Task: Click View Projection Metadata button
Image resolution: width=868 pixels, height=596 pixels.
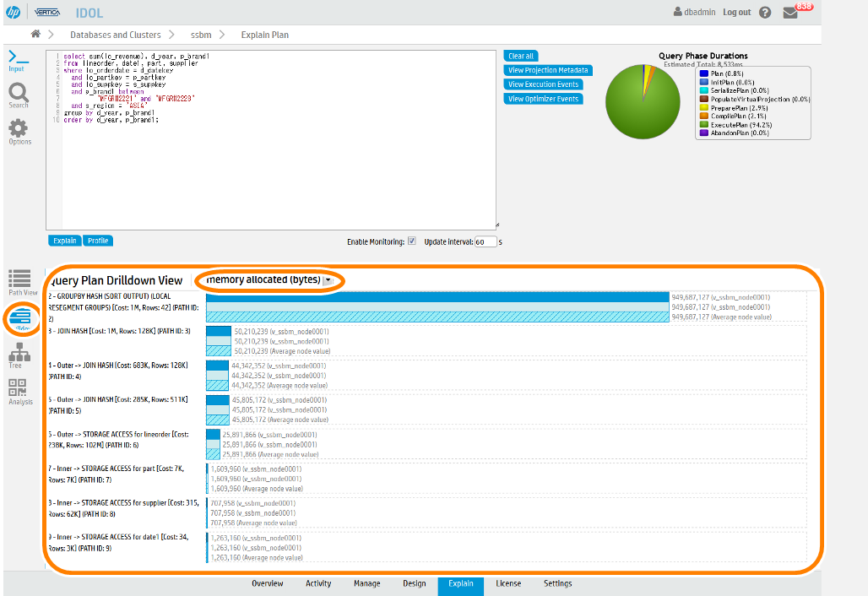Action: pos(547,71)
